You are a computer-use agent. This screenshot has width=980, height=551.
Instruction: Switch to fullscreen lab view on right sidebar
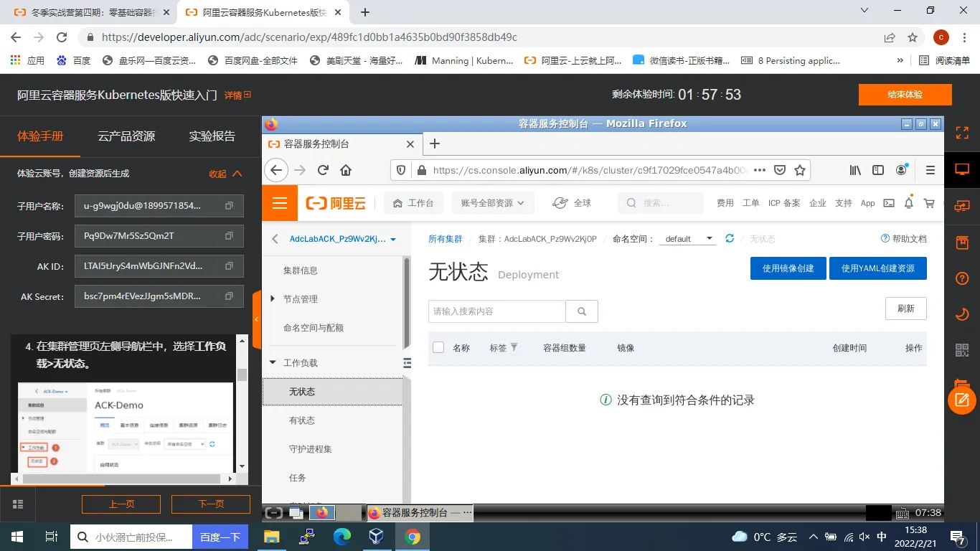(x=962, y=133)
